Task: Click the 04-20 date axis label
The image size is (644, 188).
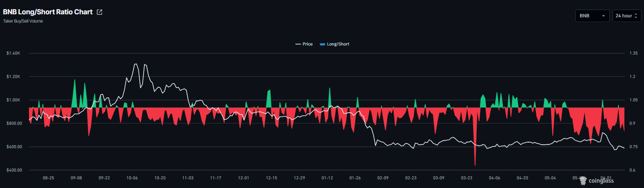Action: (522, 178)
